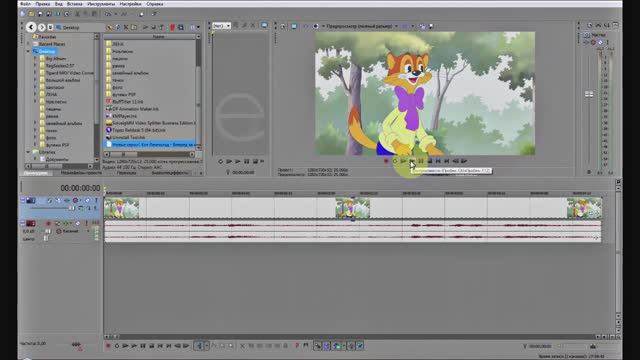Click the Save project icon
640x360 pixels.
coord(40,14)
